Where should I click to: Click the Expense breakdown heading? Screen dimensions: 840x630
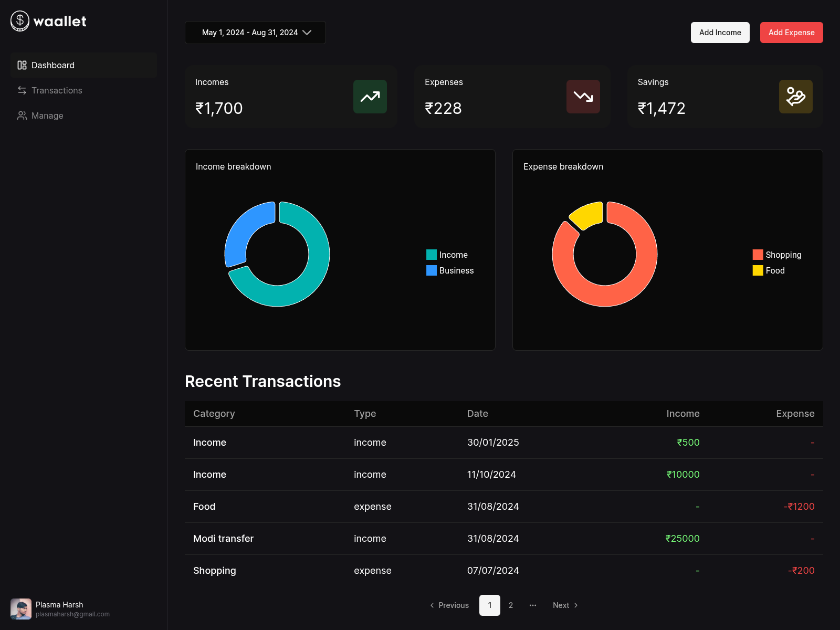pos(563,166)
